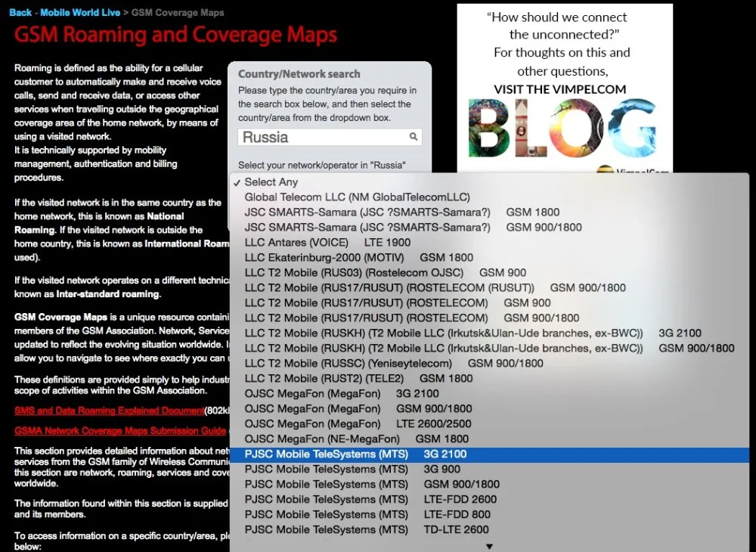
Task: Select PJSC MTS LTE-FDD 2600 option
Action: [489, 500]
